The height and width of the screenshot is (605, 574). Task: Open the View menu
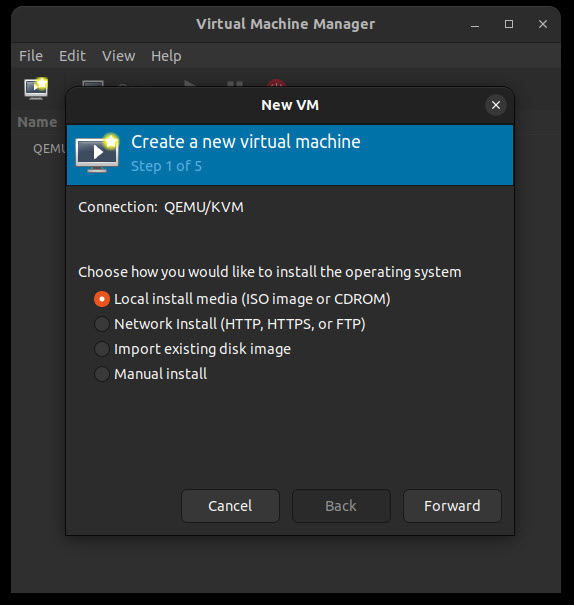tap(118, 56)
